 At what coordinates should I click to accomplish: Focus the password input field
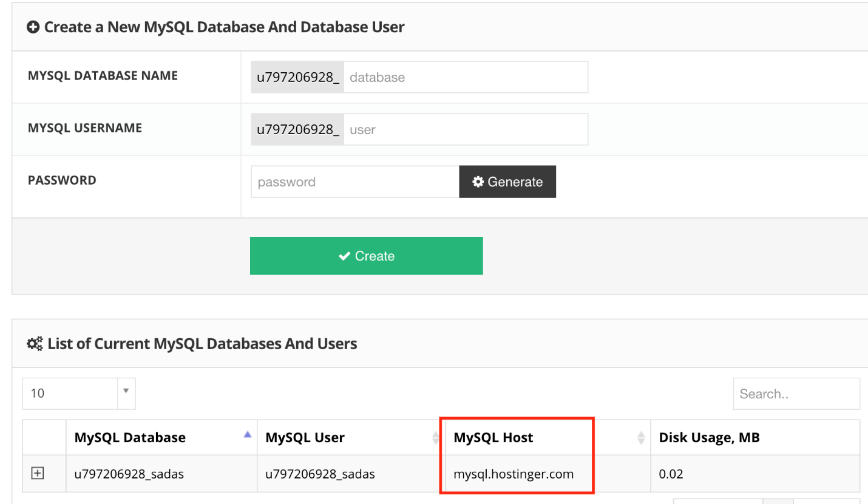[355, 182]
